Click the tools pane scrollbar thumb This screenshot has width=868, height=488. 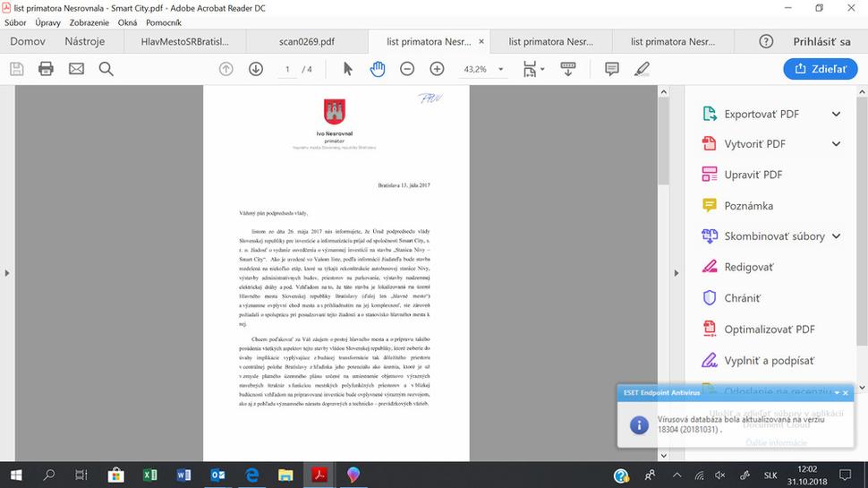pyautogui.click(x=862, y=221)
